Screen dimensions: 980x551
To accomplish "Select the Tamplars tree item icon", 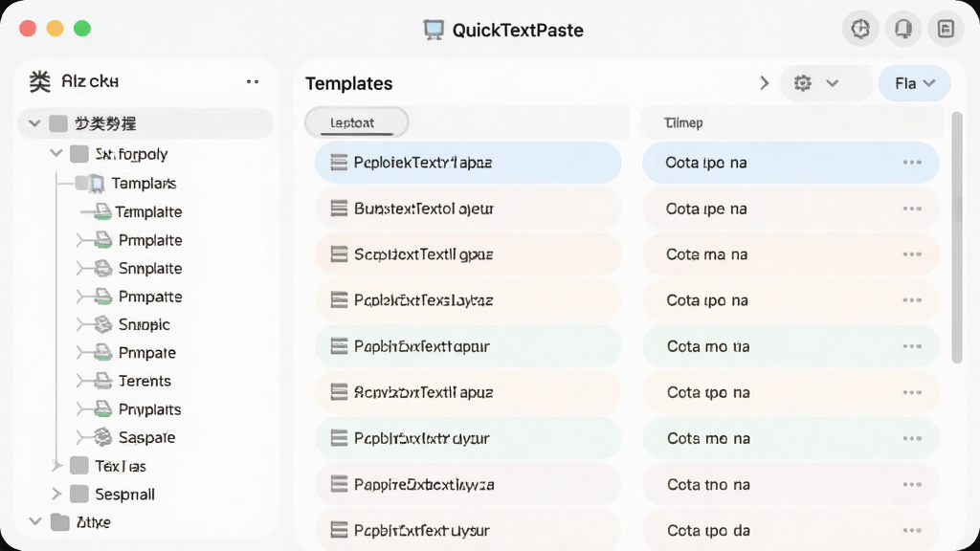I will pos(97,184).
